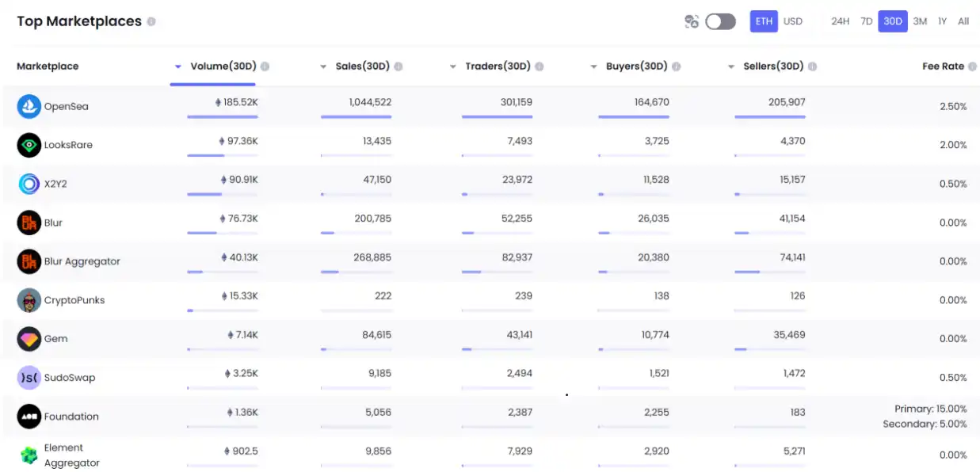Sort by Buyers(30D) arrow
The height and width of the screenshot is (472, 980).
pos(593,67)
